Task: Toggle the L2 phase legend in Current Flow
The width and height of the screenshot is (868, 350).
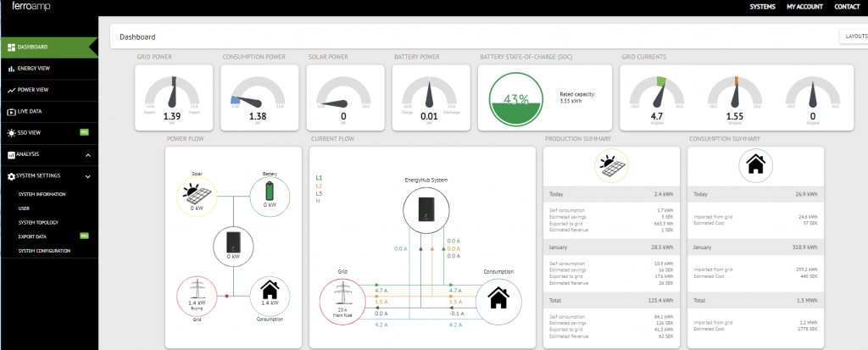Action: [319, 186]
